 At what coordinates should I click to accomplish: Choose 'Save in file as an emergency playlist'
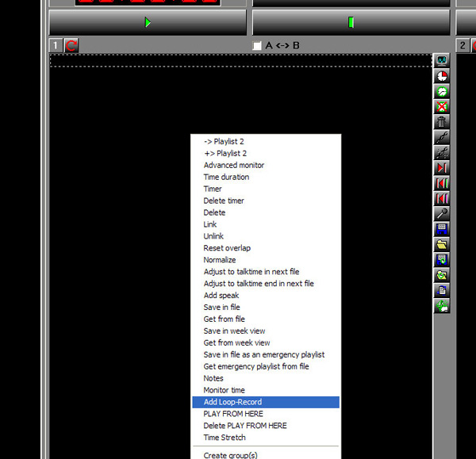(266, 354)
